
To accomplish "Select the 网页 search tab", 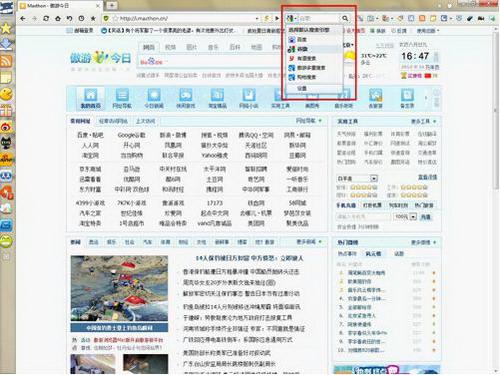I will 149,47.
